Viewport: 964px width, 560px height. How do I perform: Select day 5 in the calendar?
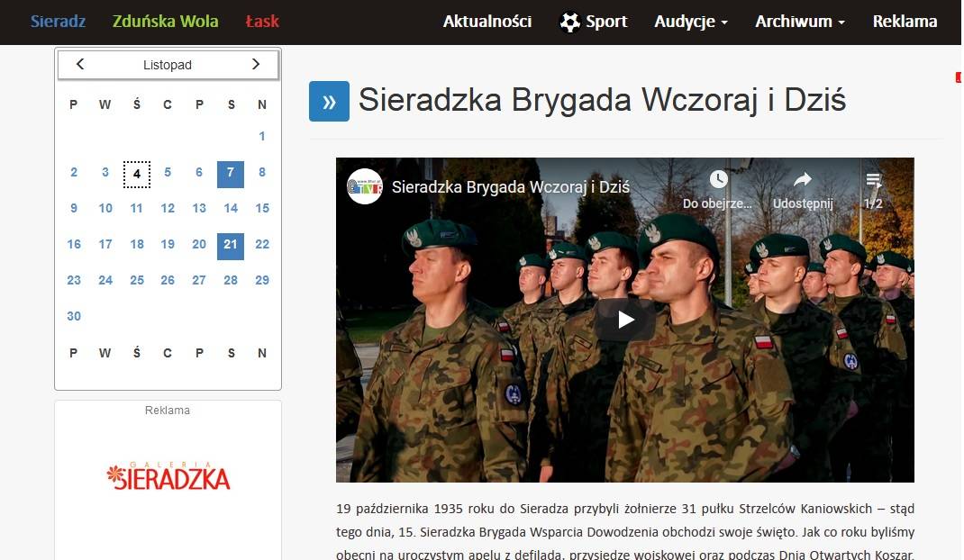[x=168, y=172]
